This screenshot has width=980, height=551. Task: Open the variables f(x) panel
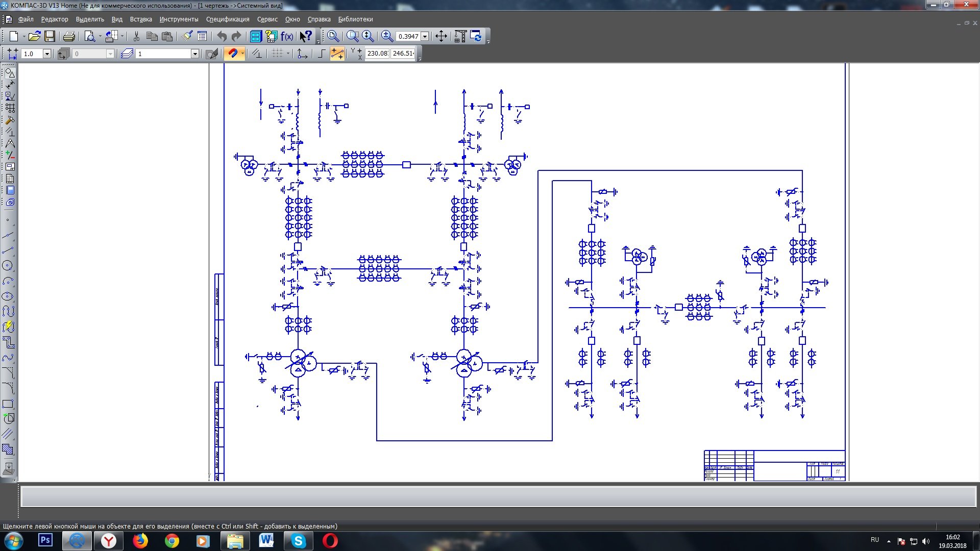click(x=287, y=36)
